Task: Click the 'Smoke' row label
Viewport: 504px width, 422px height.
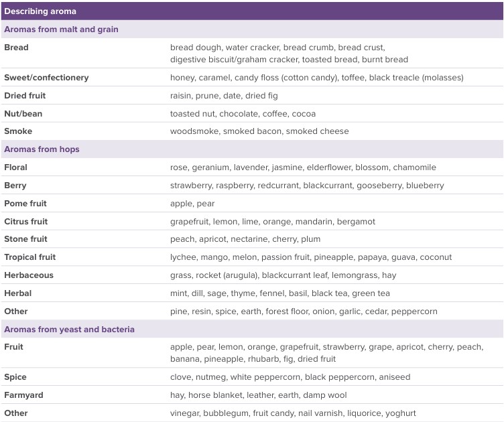Action: (x=18, y=131)
